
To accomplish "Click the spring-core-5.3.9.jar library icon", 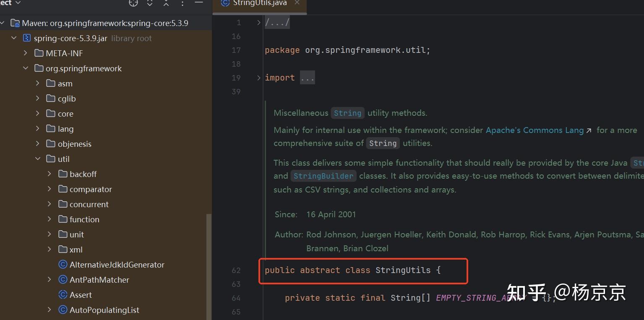I will click(x=27, y=38).
